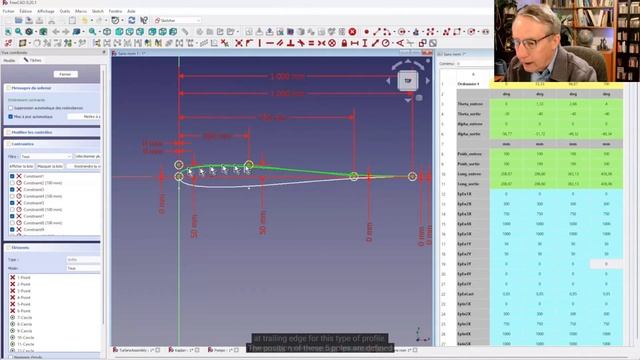Collapse the 'Messages du solveur' section
640x360 pixels.
pos(52,88)
